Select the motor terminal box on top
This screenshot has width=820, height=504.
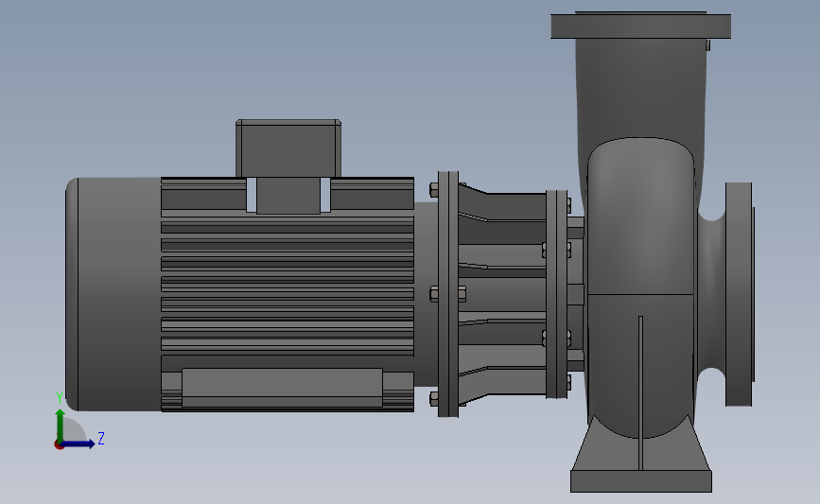[x=288, y=148]
